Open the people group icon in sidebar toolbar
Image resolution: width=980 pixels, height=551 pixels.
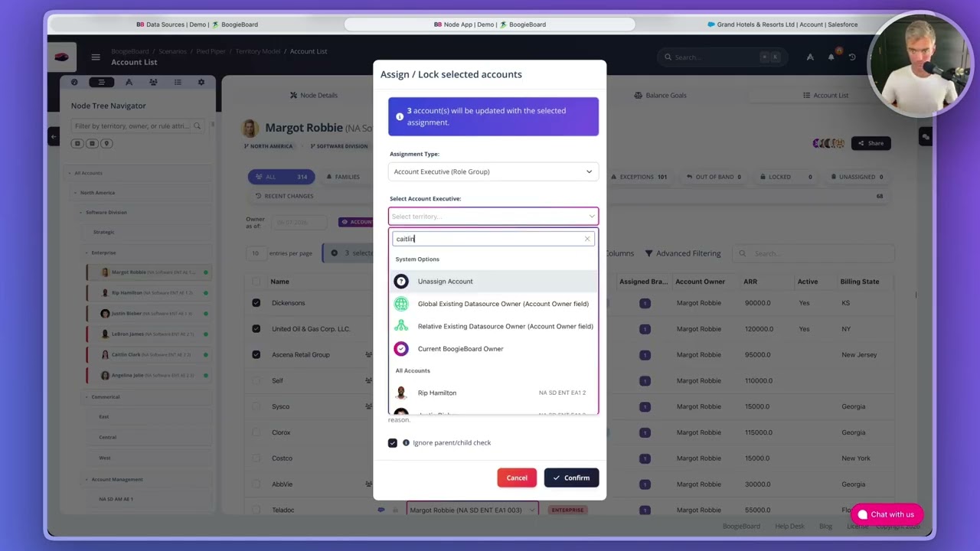coord(153,82)
